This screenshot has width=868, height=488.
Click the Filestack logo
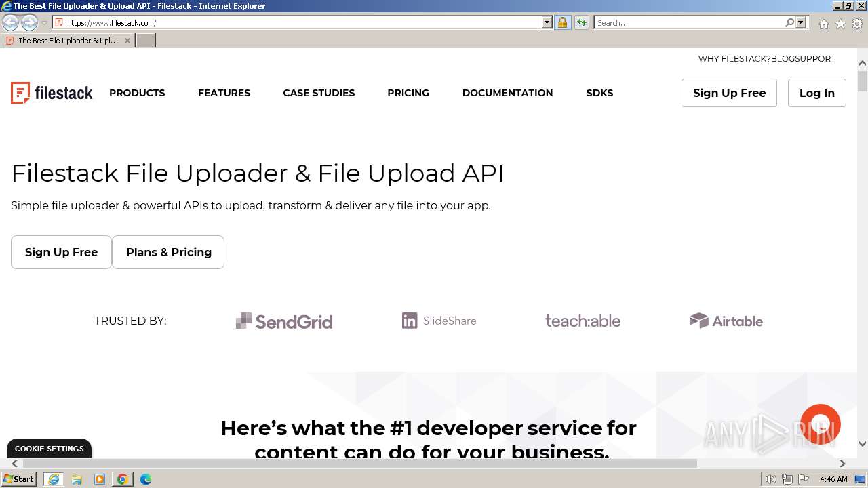pos(52,93)
